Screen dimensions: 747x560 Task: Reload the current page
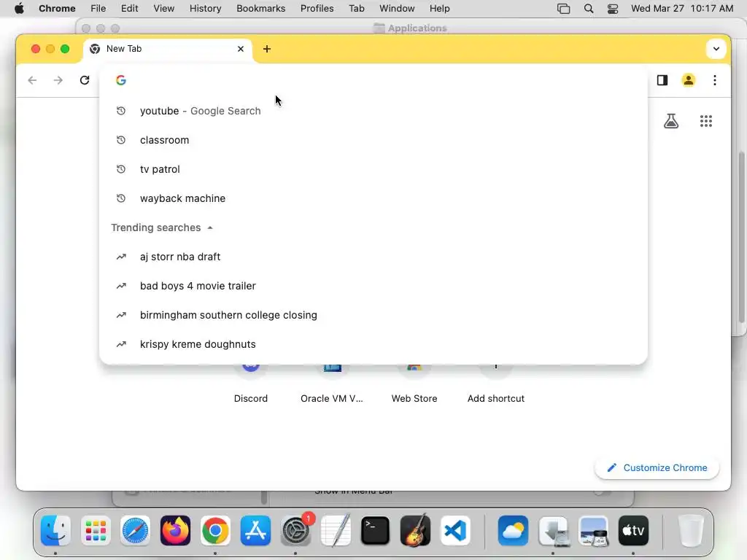tap(85, 80)
